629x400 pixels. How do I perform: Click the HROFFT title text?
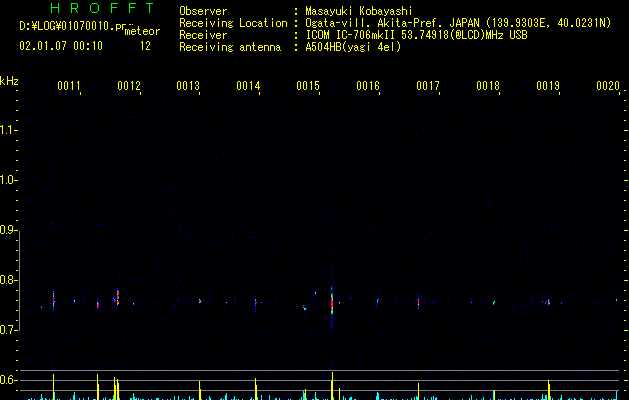[x=103, y=8]
